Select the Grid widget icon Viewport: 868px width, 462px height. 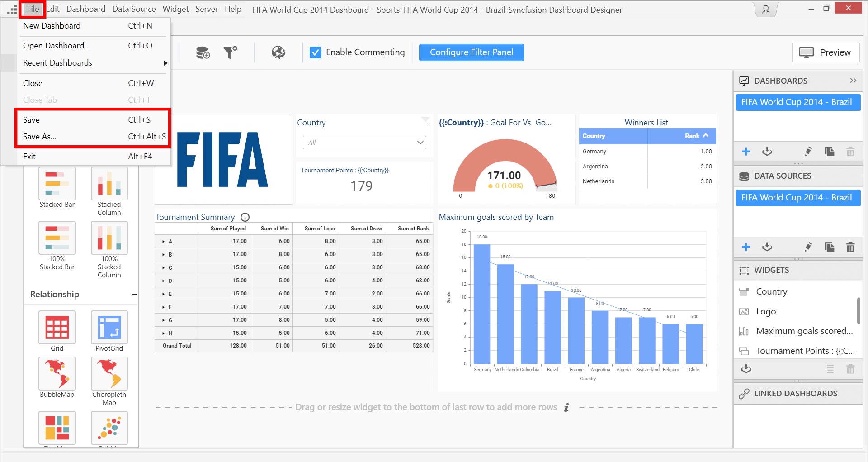tap(57, 327)
